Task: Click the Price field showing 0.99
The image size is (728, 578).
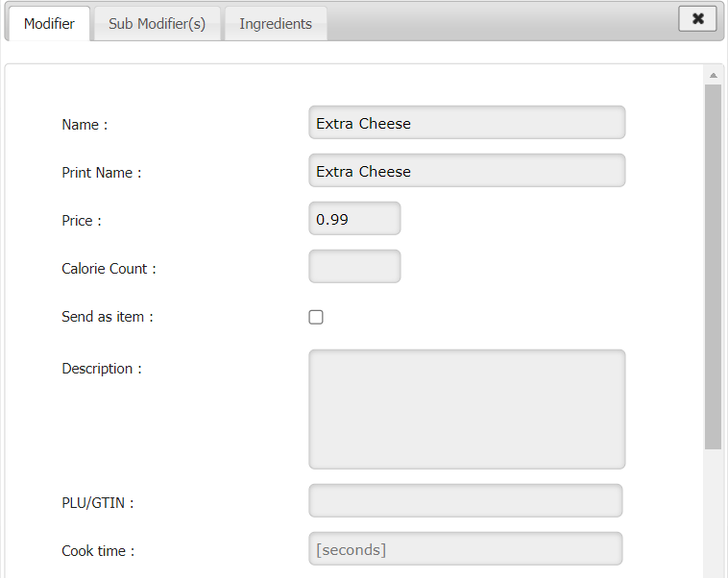Action: coord(354,219)
